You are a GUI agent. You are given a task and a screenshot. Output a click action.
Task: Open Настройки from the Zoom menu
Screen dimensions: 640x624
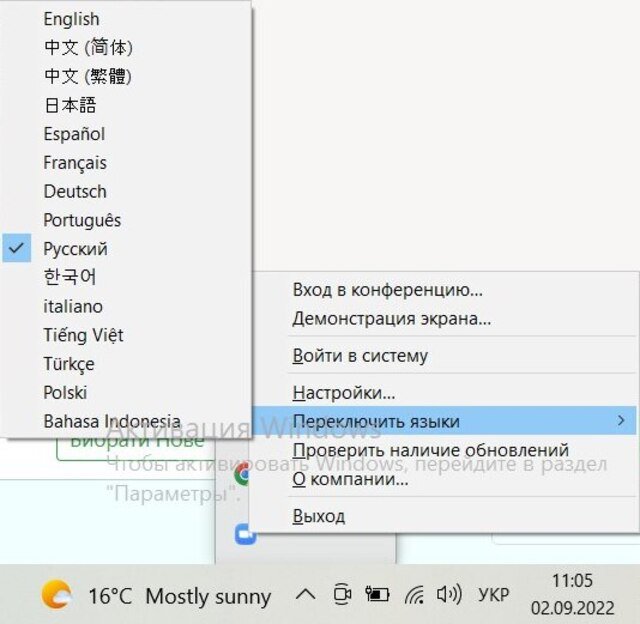click(x=343, y=393)
